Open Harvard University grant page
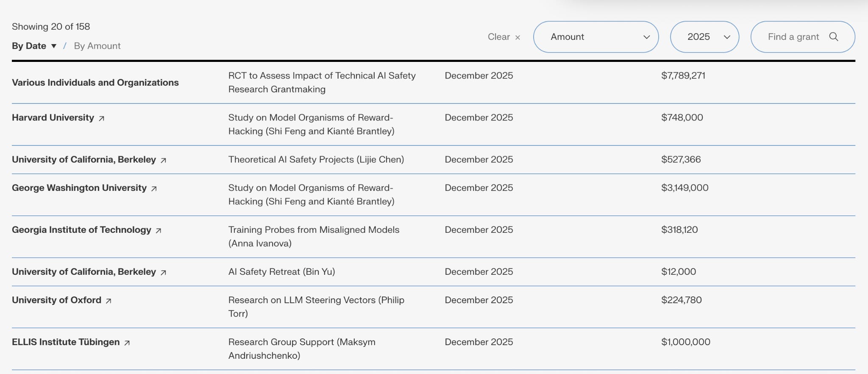This screenshot has height=374, width=868. 53,117
